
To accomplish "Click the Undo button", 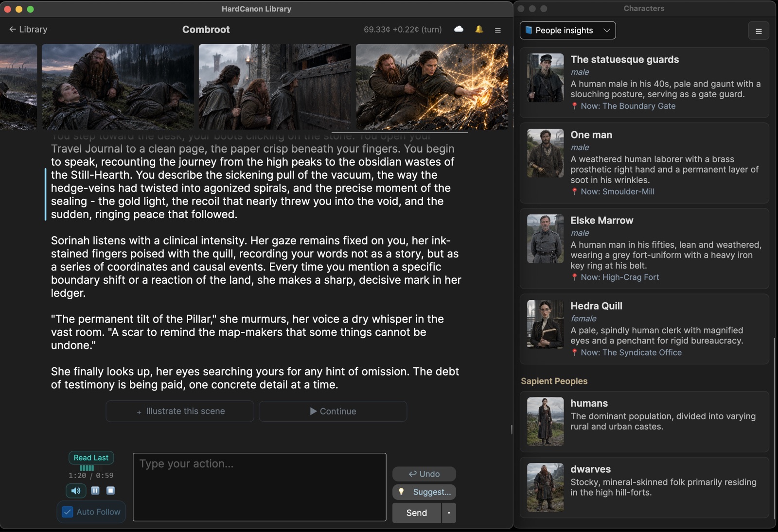I will (x=424, y=474).
